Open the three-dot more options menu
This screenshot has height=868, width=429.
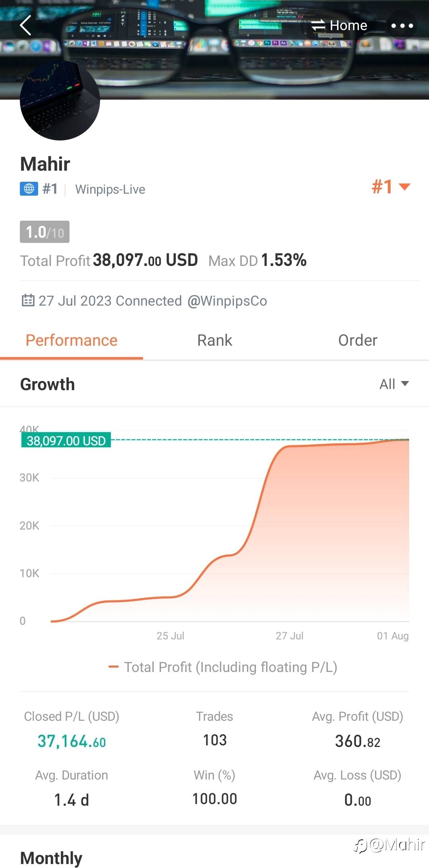coord(402,26)
